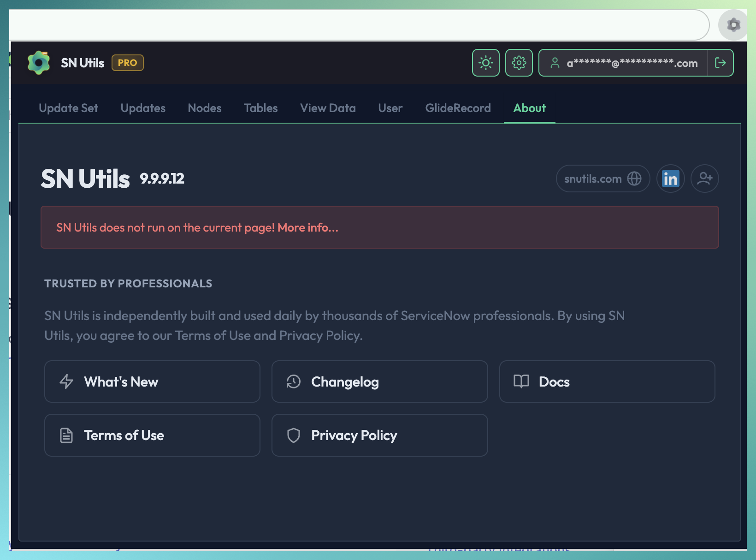Click the SN Utils logo
The width and height of the screenshot is (756, 560).
(x=40, y=62)
